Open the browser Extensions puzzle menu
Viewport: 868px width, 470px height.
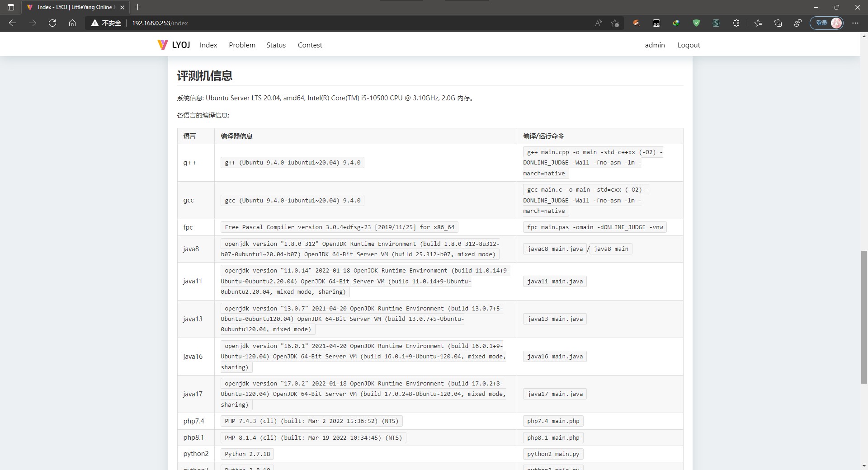coord(736,23)
